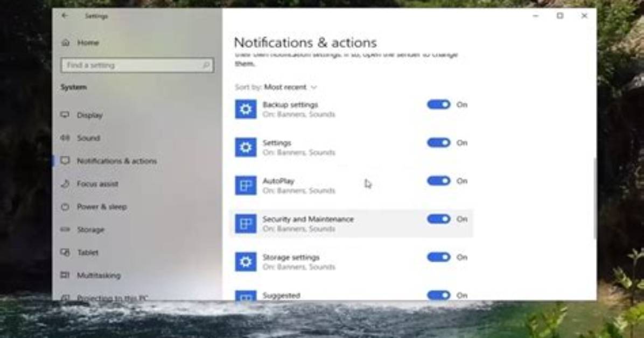Maximize the Settings window

[560, 16]
